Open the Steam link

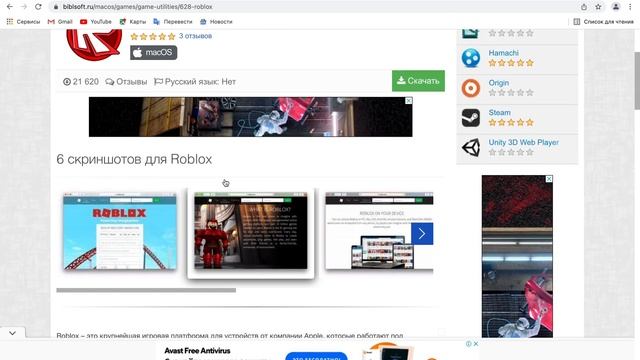pos(500,113)
